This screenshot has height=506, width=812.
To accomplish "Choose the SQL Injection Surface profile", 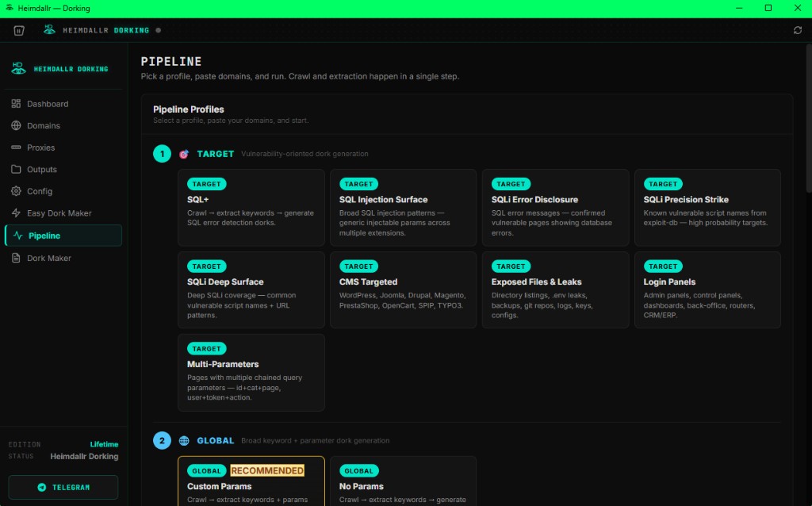I will [x=404, y=208].
